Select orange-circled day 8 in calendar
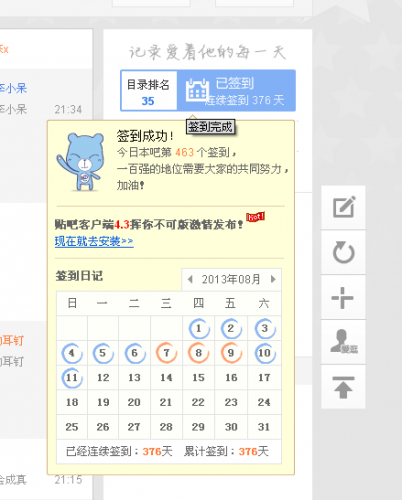Image resolution: width=402 pixels, height=500 pixels. 199,353
